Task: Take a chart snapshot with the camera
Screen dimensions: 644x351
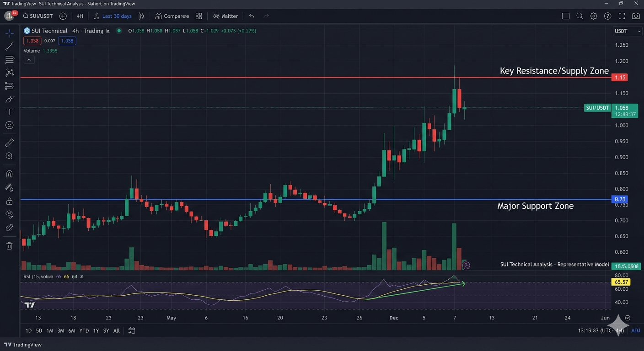Action: (636, 16)
